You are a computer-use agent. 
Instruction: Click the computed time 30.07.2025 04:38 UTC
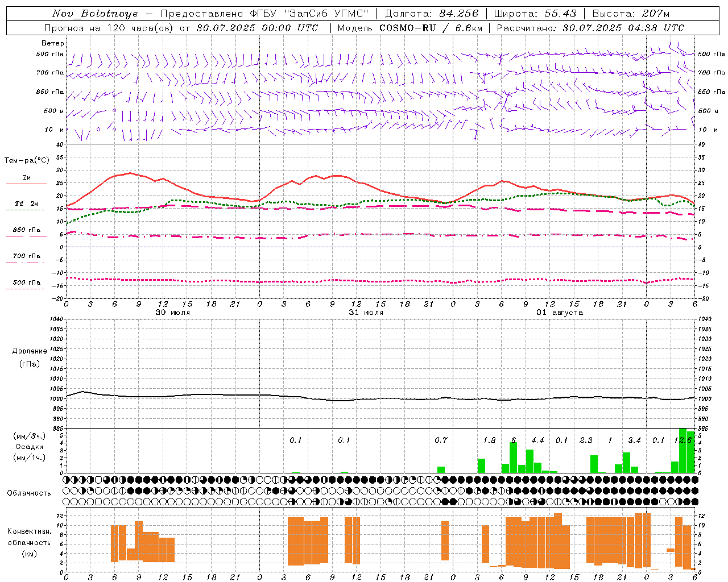click(x=623, y=28)
